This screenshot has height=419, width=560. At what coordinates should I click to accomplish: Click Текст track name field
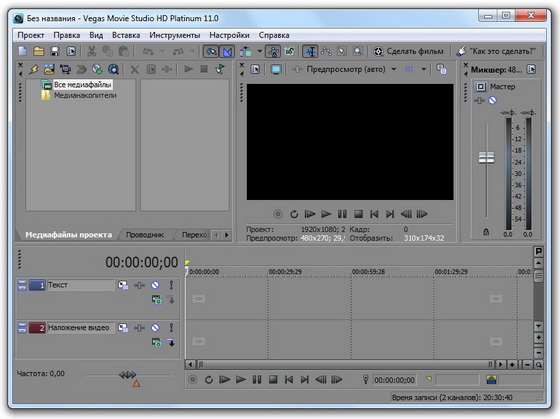[x=80, y=285]
